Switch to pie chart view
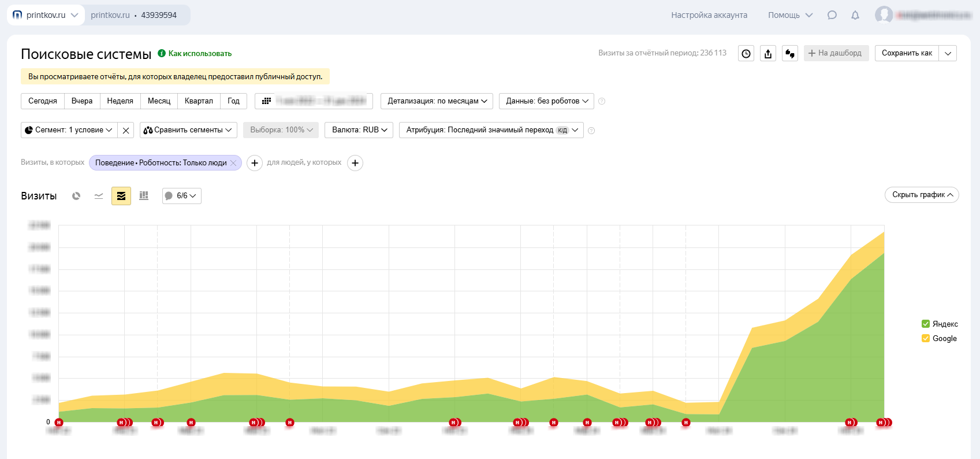The width and height of the screenshot is (980, 459). [x=76, y=196]
